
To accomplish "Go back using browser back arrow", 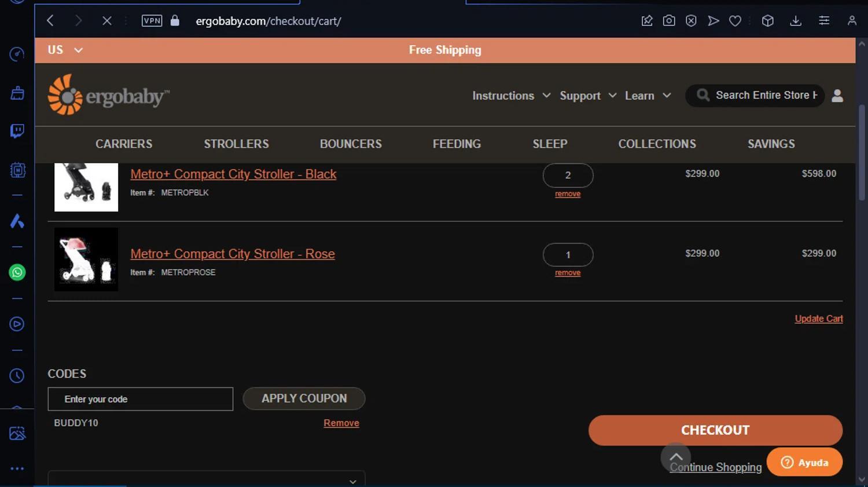I will click(x=50, y=21).
